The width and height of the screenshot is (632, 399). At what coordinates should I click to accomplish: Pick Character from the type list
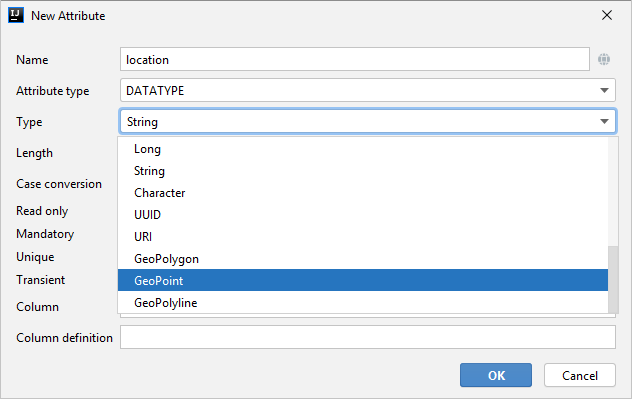pyautogui.click(x=363, y=193)
